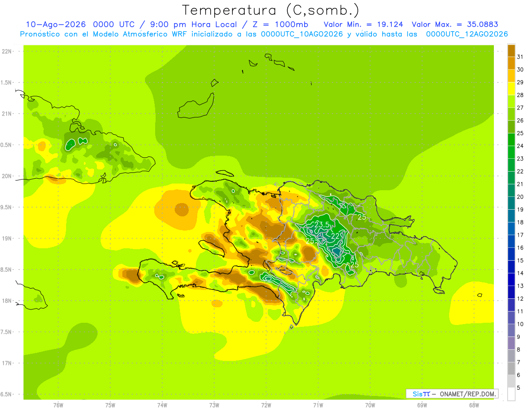Click the 19N latitude axis label

click(7, 239)
